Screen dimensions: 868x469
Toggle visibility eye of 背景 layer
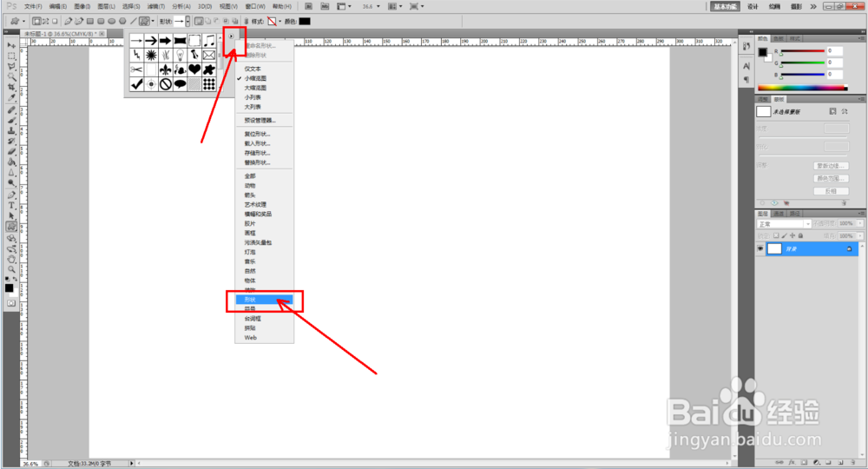[x=760, y=248]
